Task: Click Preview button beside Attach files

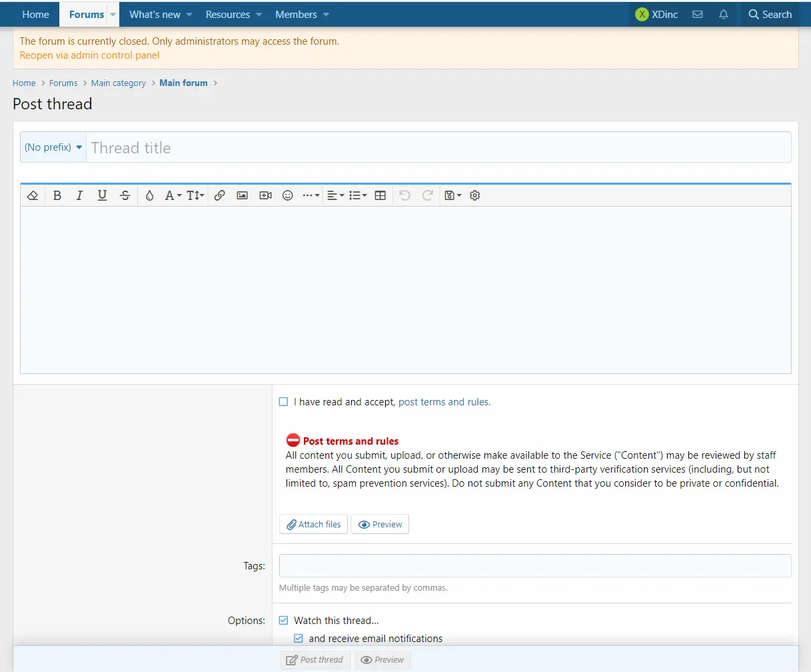Action: click(x=380, y=524)
